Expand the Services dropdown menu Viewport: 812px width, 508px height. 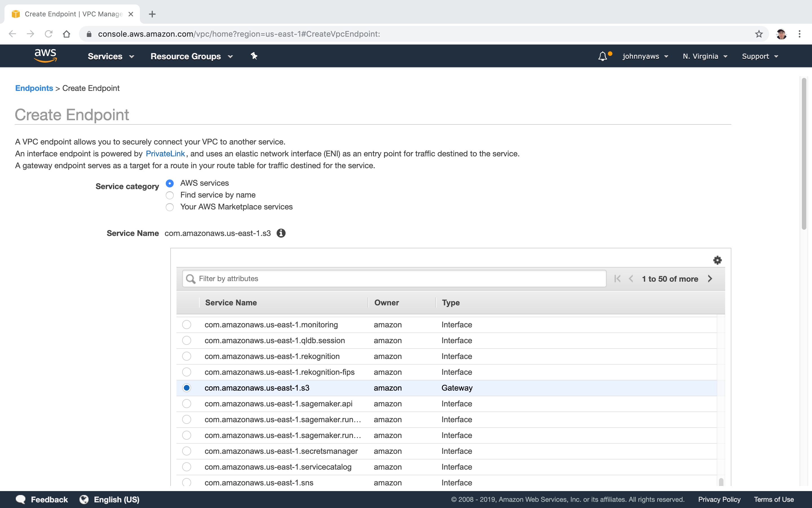tap(111, 56)
